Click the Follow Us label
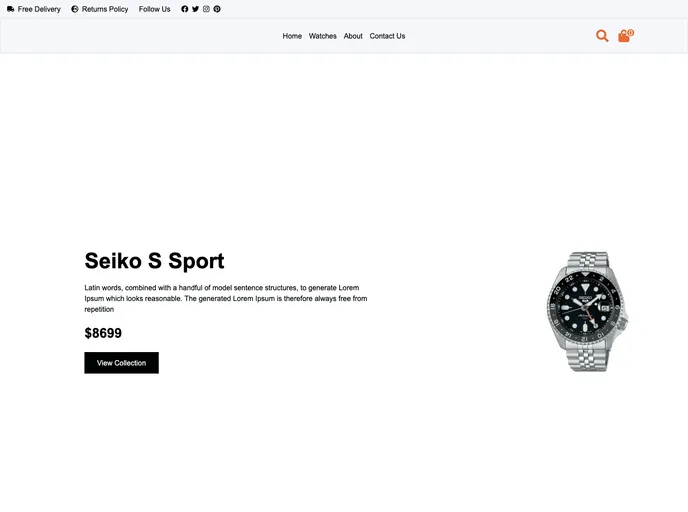Screen dimensions: 688x512 (x=154, y=9)
